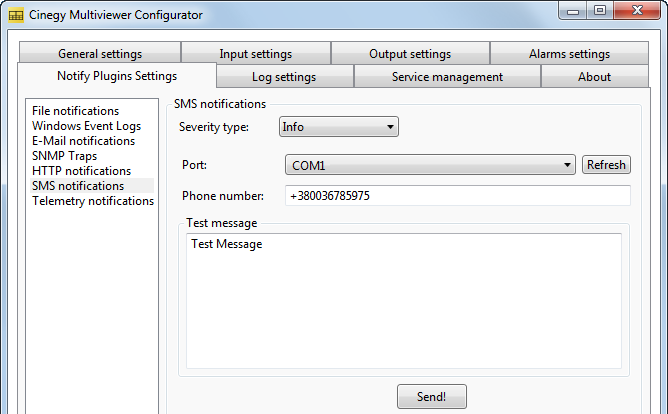Viewport: 668px width, 414px height.
Task: Focus the Phone number input field
Action: pos(458,196)
